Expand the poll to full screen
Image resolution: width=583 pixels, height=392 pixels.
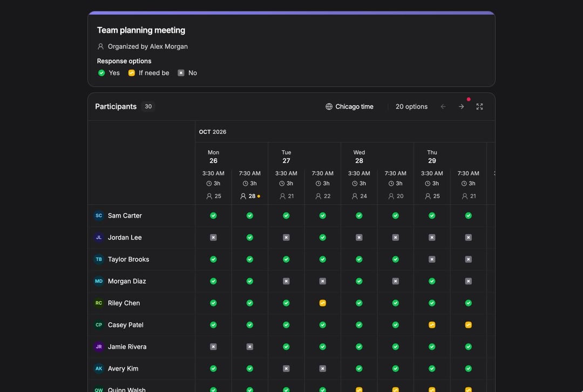click(480, 107)
